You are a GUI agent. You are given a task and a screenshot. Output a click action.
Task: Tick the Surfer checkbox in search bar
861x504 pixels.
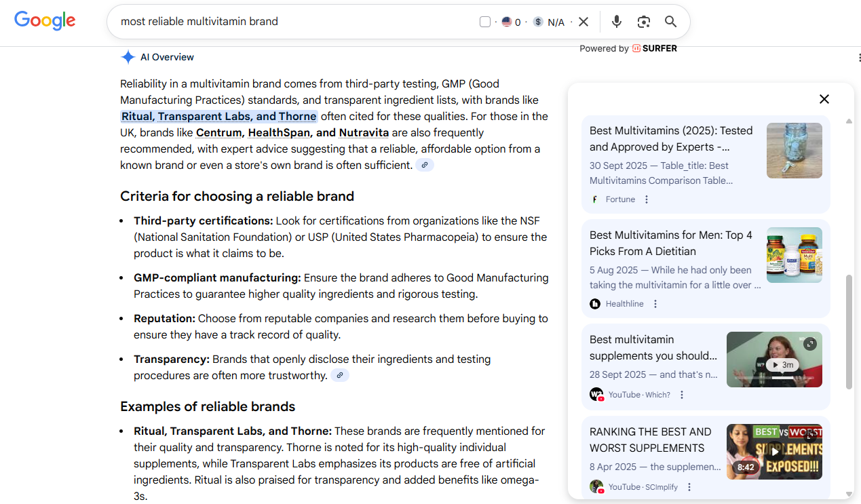pyautogui.click(x=485, y=22)
